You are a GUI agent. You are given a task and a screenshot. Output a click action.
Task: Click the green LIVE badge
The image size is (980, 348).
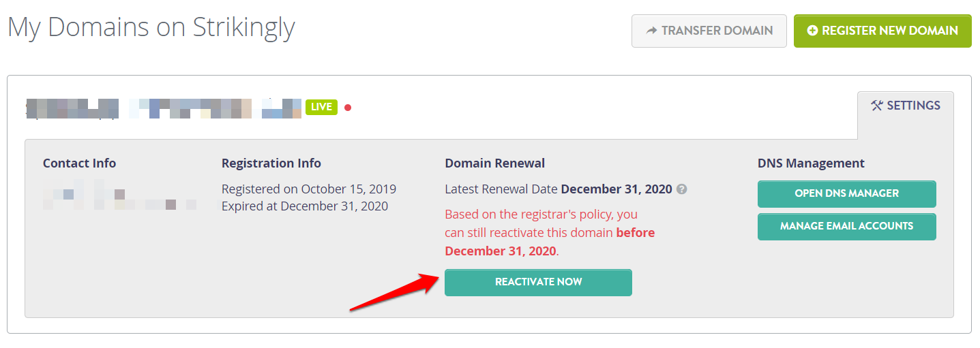pos(321,107)
